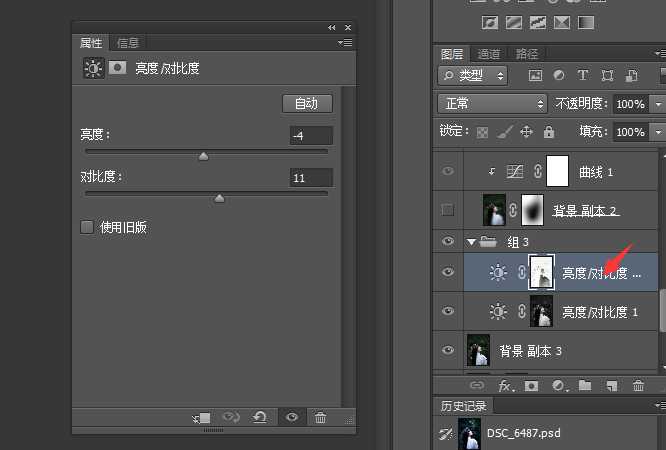Image resolution: width=666 pixels, height=450 pixels.
Task: Switch to the 通道 tab
Action: coord(489,54)
